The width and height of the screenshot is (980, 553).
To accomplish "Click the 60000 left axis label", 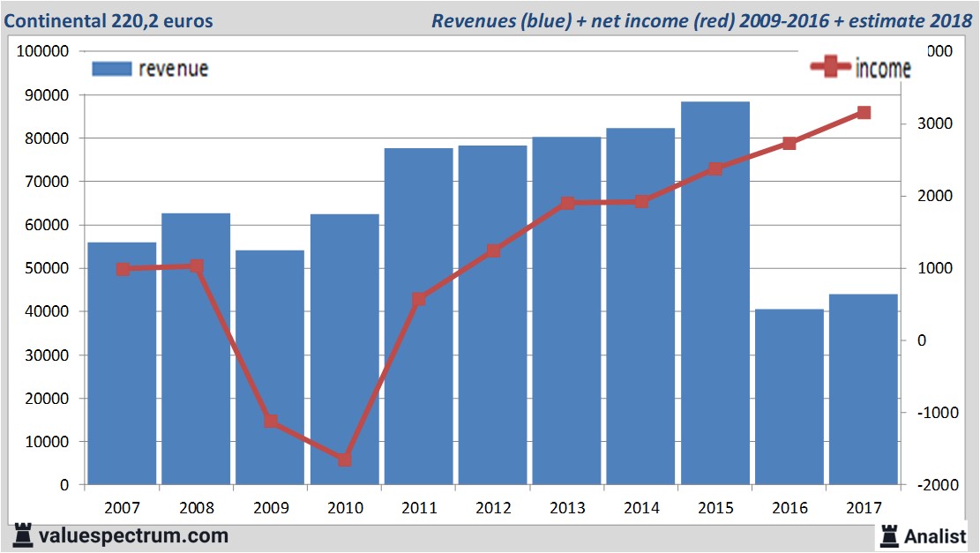I will pyautogui.click(x=47, y=225).
